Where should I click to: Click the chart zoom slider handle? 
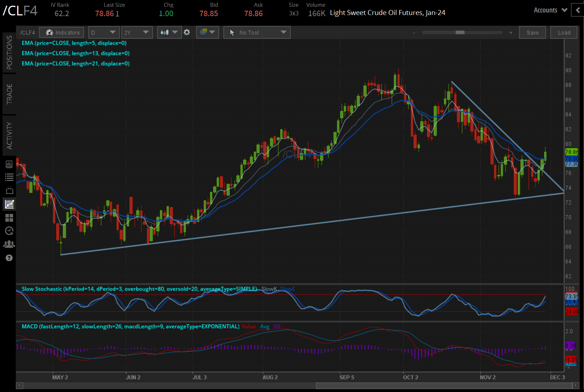coord(460,33)
